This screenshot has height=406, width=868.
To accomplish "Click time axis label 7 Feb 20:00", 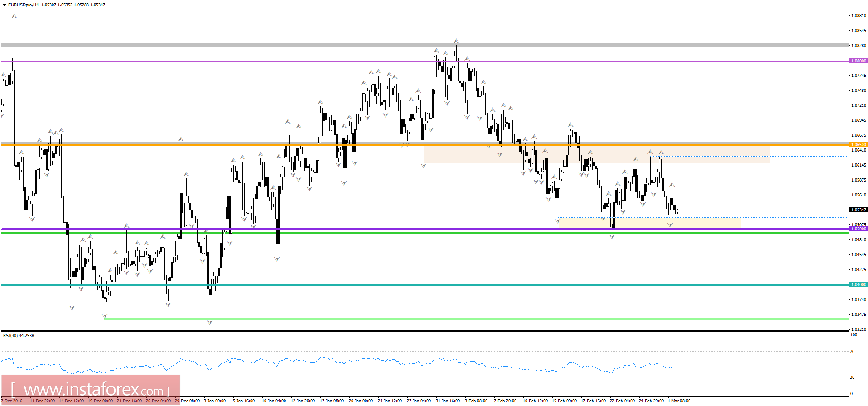I will click(505, 401).
